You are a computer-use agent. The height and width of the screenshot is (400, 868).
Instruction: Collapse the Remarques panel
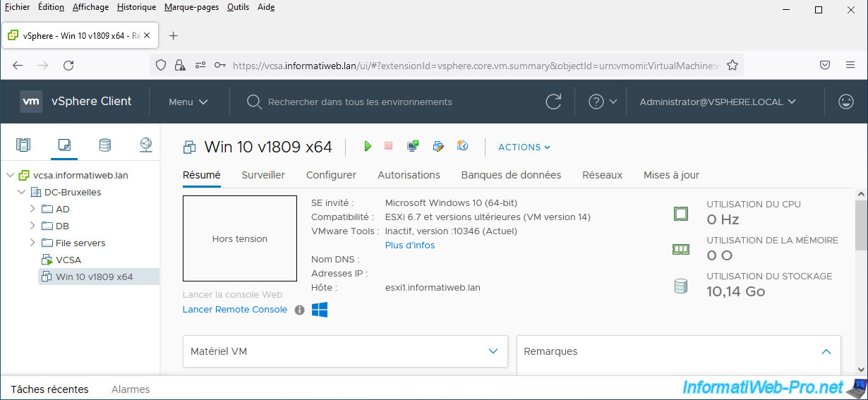[826, 351]
